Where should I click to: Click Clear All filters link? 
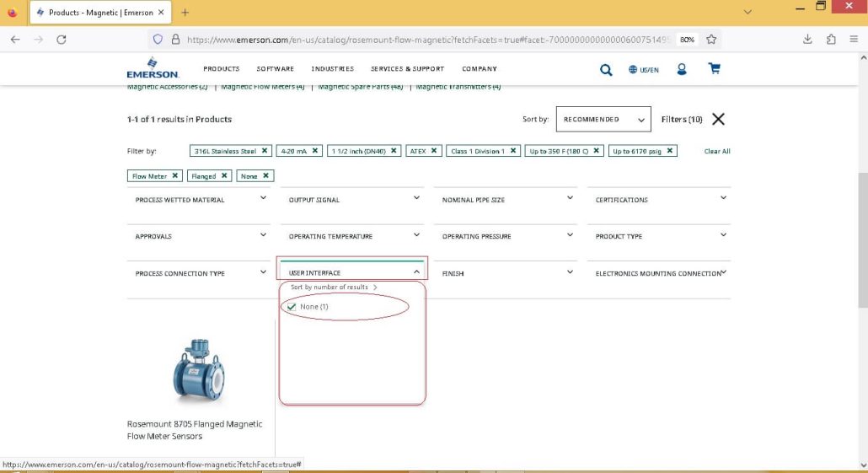coord(717,151)
